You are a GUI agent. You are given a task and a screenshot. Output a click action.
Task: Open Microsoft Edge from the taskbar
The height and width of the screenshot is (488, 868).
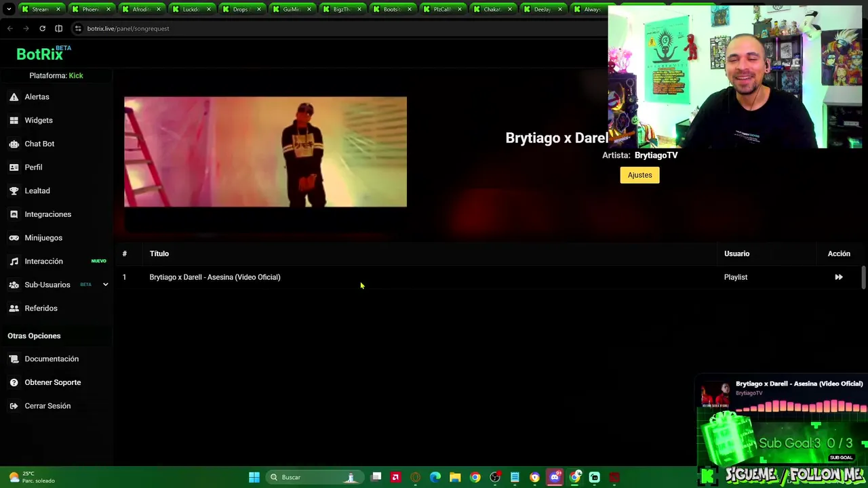[435, 477]
